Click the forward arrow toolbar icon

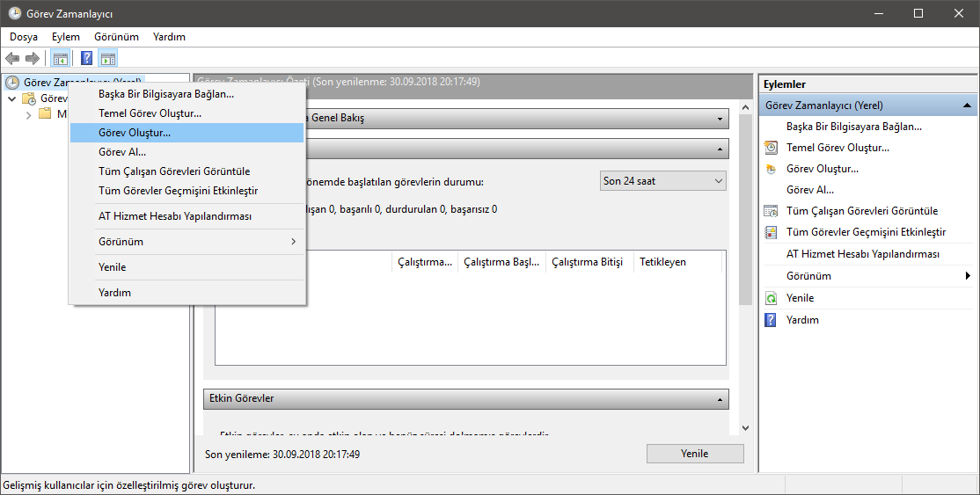33,59
